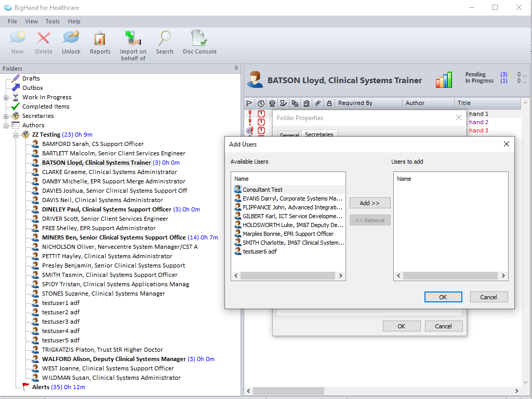Click the telephone column header icon
Viewport: 532px width, 399px height.
point(272,103)
